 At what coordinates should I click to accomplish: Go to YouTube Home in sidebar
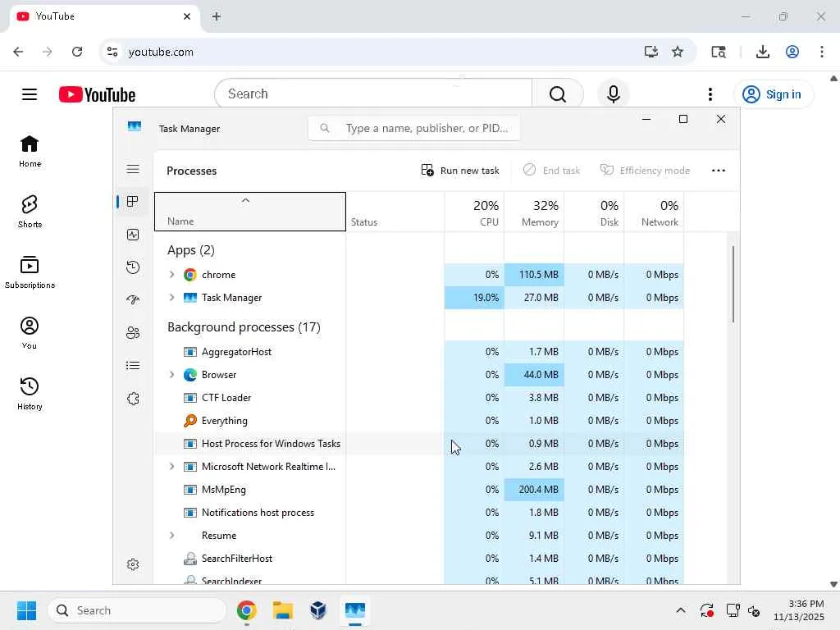(x=30, y=151)
